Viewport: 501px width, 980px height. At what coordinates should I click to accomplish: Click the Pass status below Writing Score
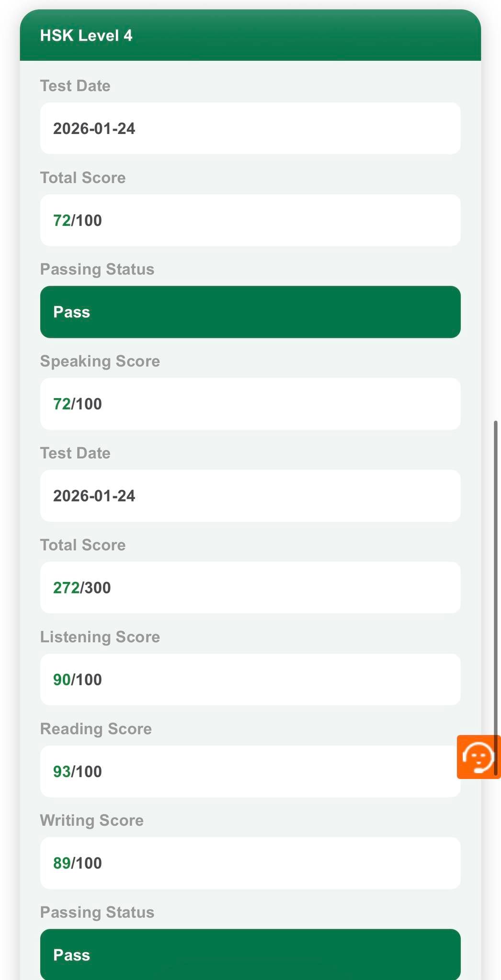pyautogui.click(x=250, y=955)
